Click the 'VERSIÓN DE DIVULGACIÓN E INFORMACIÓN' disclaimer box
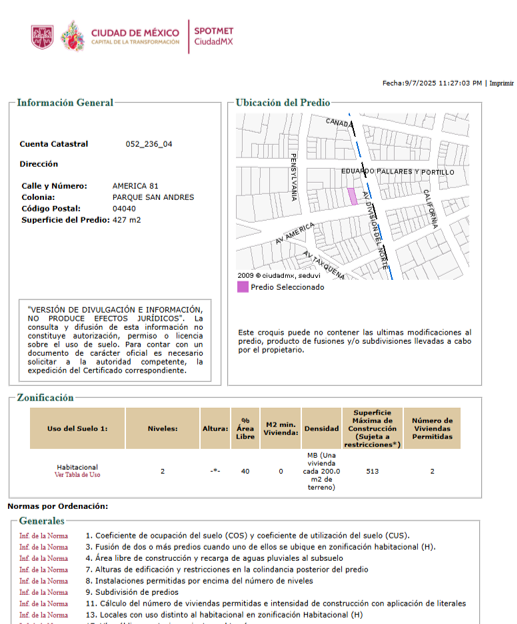517x624 pixels. [x=115, y=340]
